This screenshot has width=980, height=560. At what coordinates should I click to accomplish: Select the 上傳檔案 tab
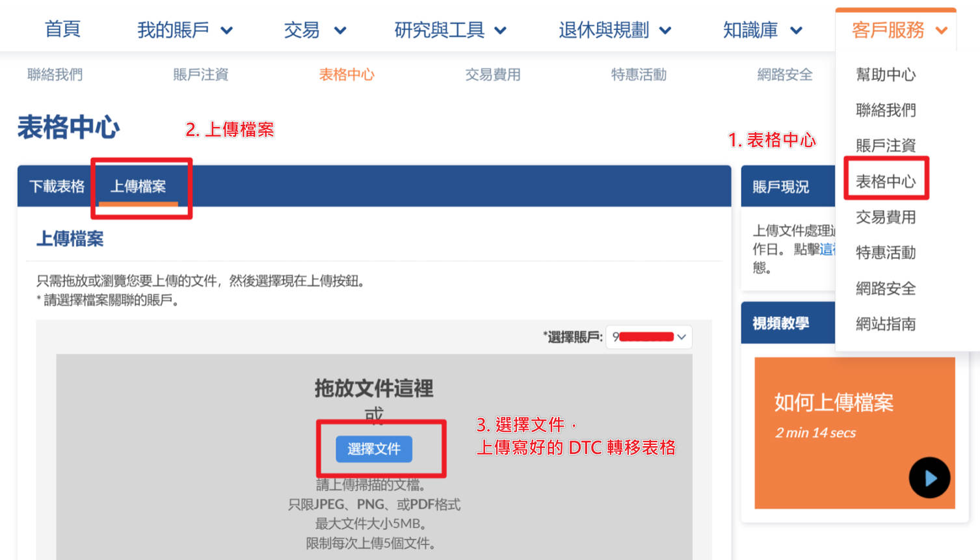point(138,187)
